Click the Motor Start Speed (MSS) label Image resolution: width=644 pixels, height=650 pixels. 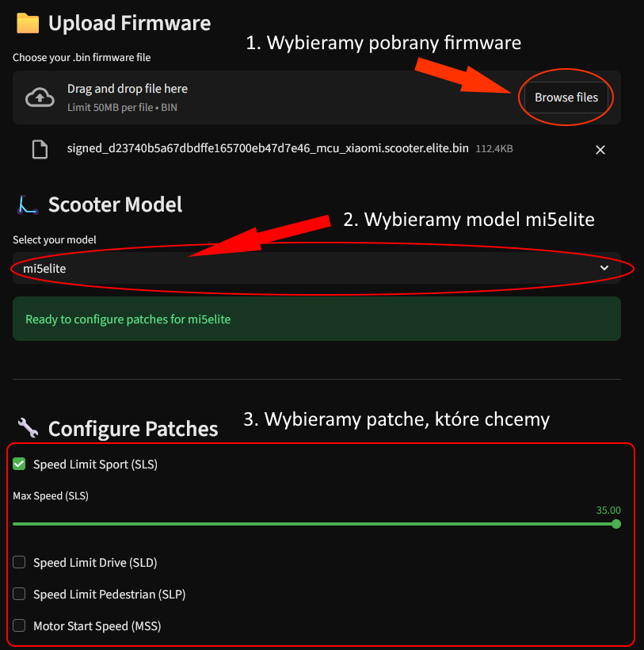[x=97, y=626]
